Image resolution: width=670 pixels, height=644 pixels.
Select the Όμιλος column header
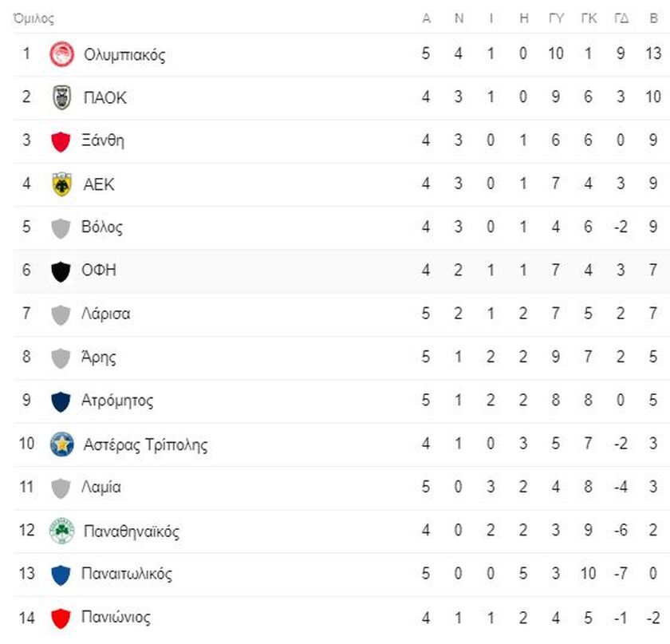(x=33, y=19)
